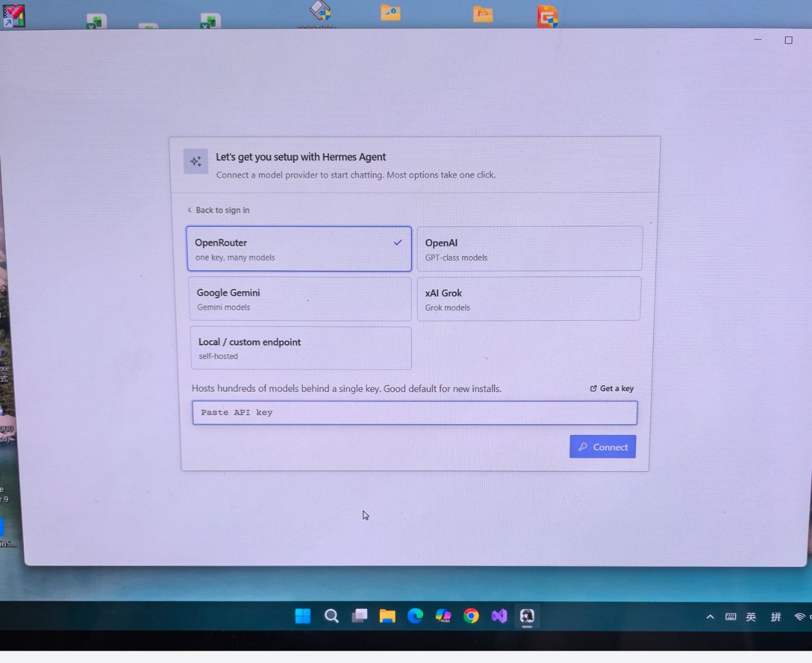Open the blue-marked folder on the desktop
The height and width of the screenshot is (663, 812).
[391, 13]
